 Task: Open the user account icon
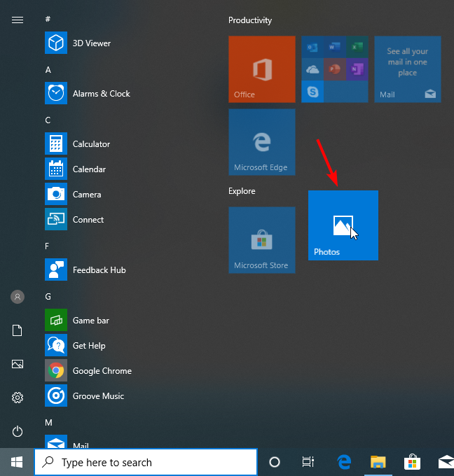click(18, 297)
